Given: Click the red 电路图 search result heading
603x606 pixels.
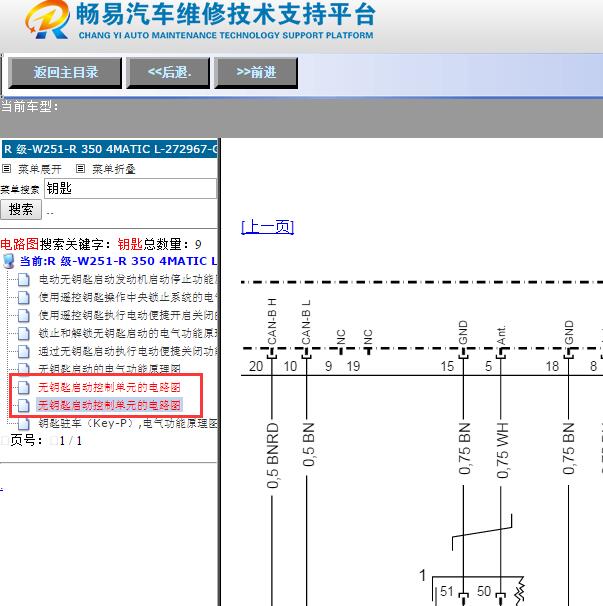Looking at the screenshot, I should (20, 244).
